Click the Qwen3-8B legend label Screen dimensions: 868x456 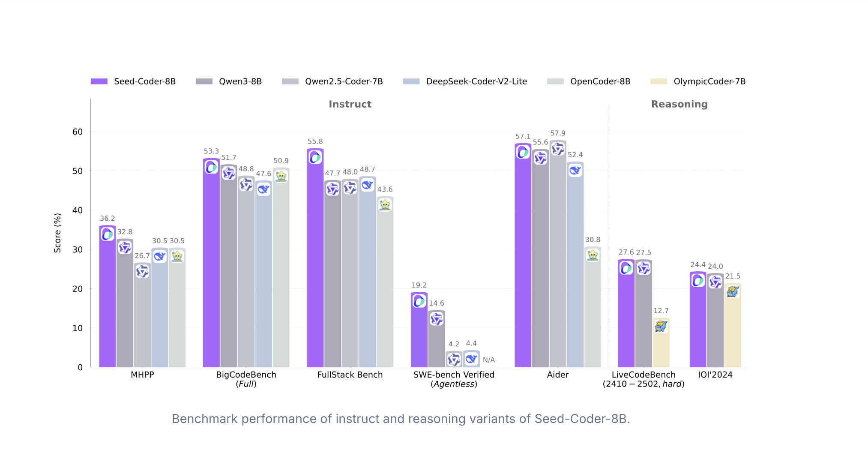(240, 81)
